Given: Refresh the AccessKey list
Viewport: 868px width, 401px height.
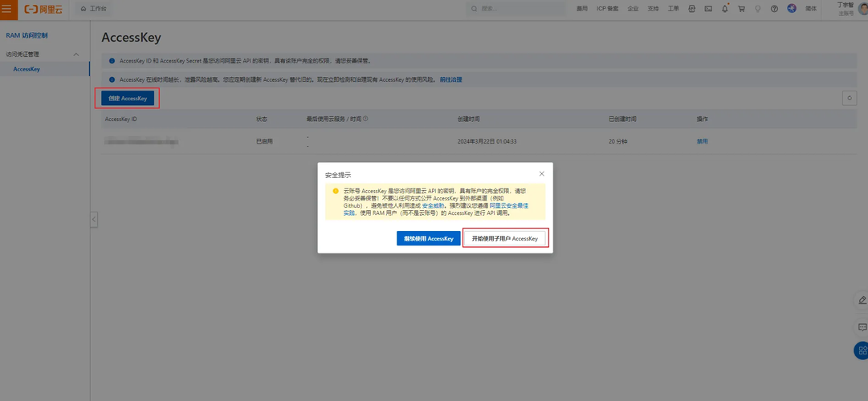Looking at the screenshot, I should pyautogui.click(x=850, y=98).
